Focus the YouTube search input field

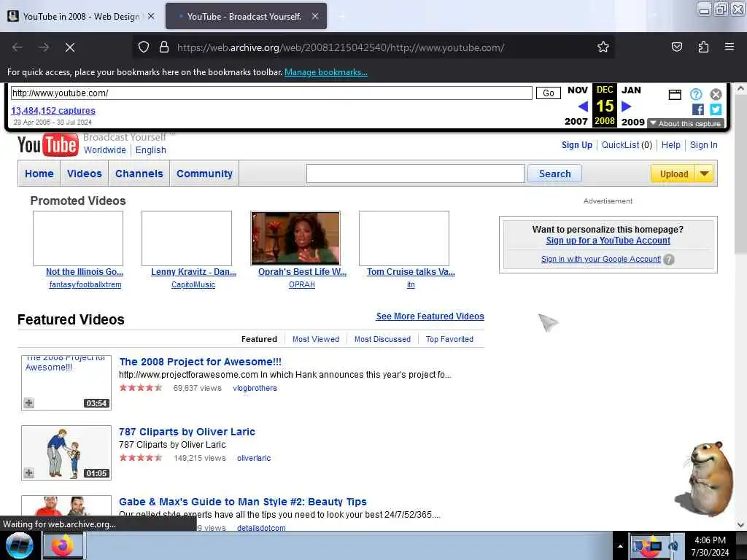coord(415,174)
